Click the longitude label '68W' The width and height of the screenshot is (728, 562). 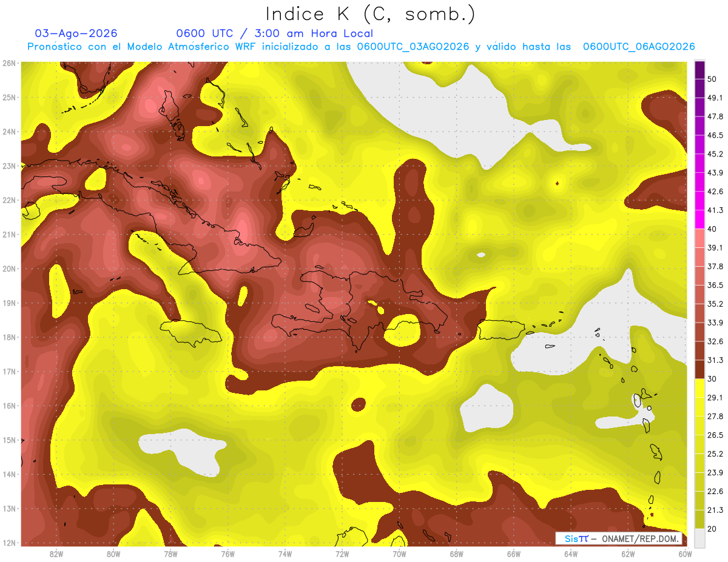[x=456, y=554]
